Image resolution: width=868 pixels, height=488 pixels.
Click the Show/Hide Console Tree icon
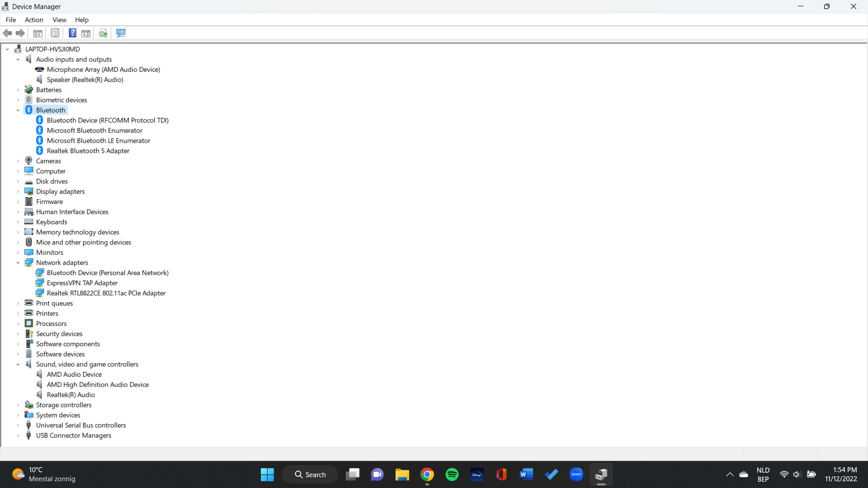[x=38, y=33]
